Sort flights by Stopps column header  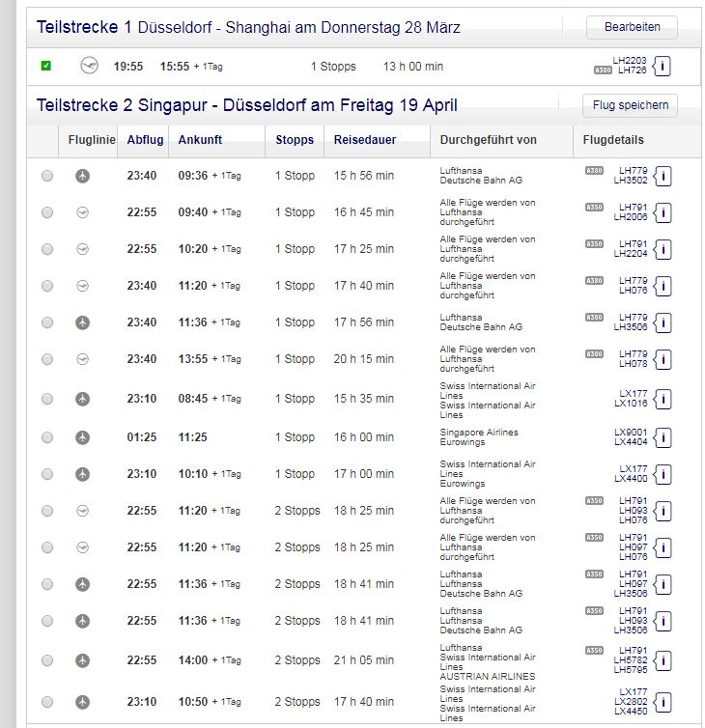click(295, 140)
